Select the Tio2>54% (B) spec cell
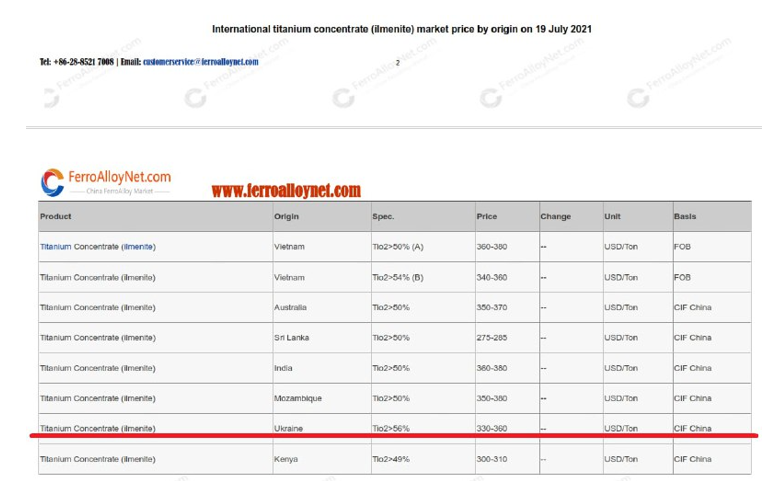765x481 pixels. [397, 277]
